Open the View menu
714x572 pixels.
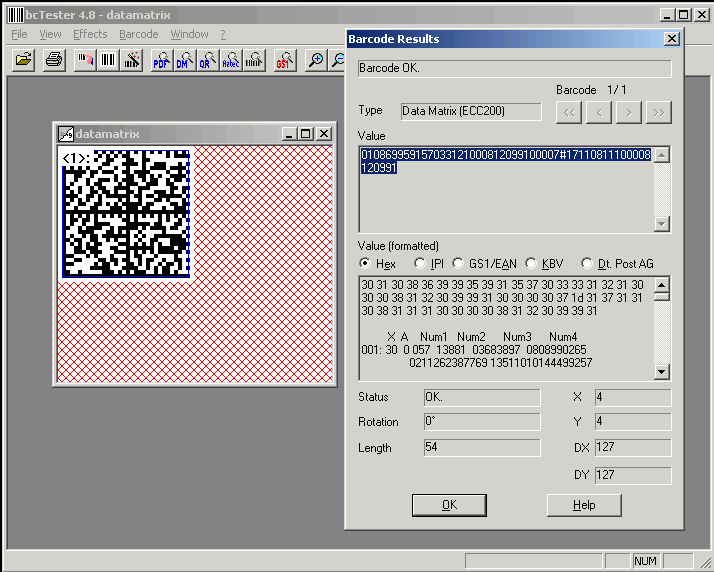pos(50,34)
